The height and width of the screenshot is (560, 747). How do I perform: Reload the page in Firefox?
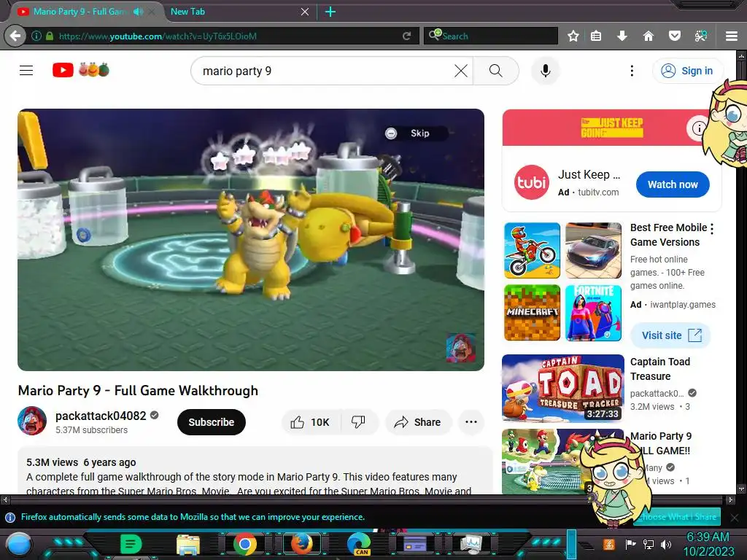tap(406, 36)
